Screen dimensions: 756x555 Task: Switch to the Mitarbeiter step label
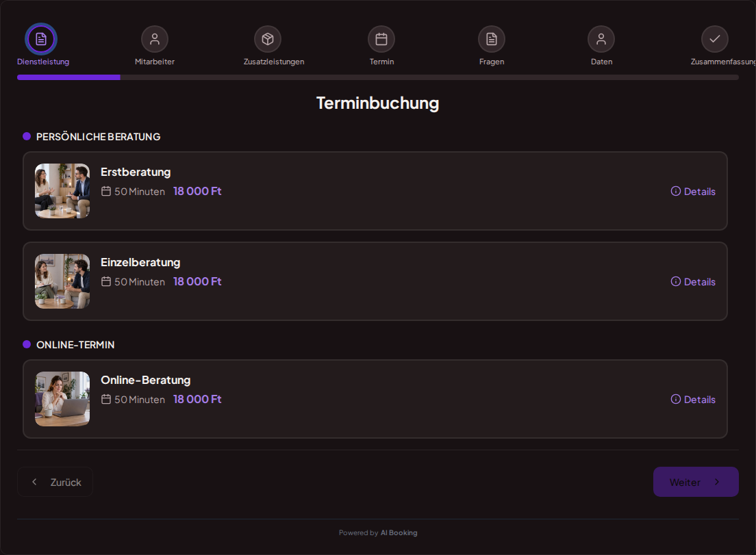pos(155,62)
